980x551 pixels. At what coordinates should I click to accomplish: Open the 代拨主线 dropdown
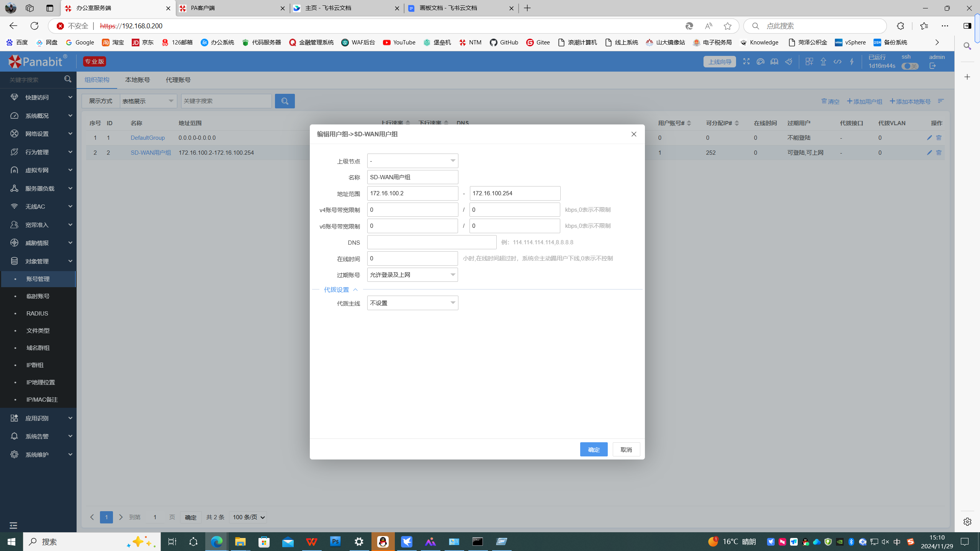412,303
